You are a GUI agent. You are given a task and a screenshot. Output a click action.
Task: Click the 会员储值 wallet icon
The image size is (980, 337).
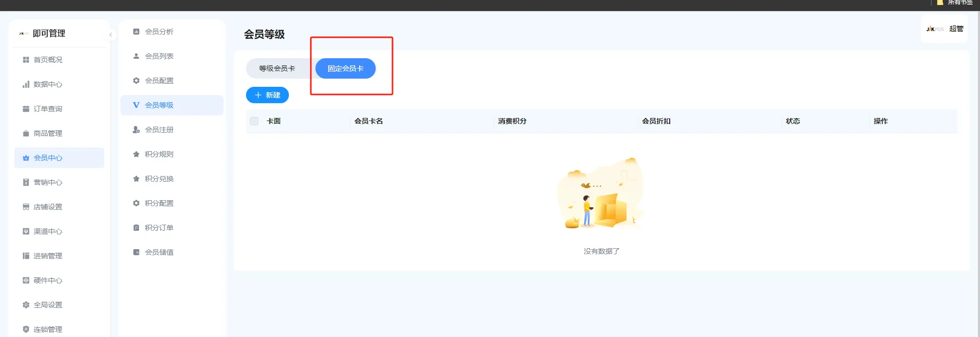[x=136, y=252]
